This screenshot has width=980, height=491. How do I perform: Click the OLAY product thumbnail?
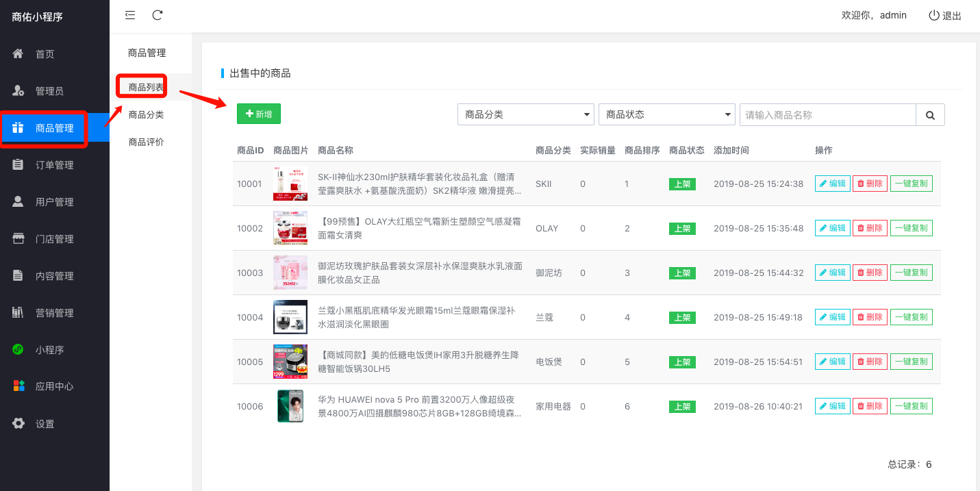[x=290, y=228]
